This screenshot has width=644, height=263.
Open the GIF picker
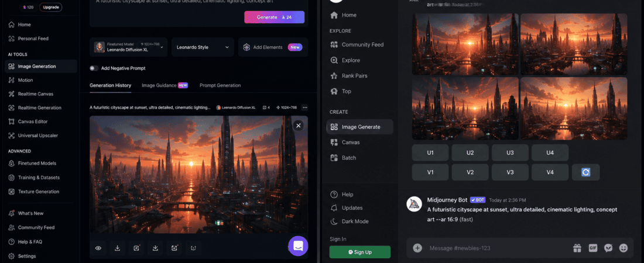coord(592,248)
